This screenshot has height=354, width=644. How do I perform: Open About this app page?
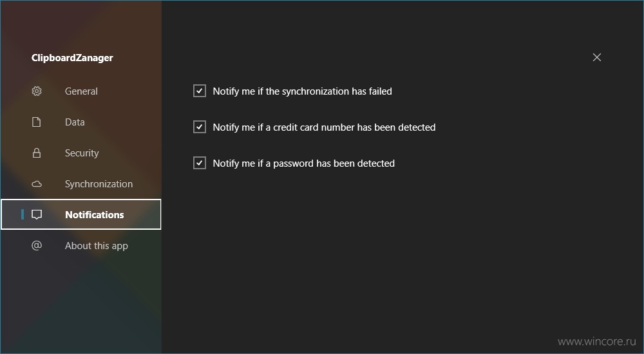tap(80, 246)
